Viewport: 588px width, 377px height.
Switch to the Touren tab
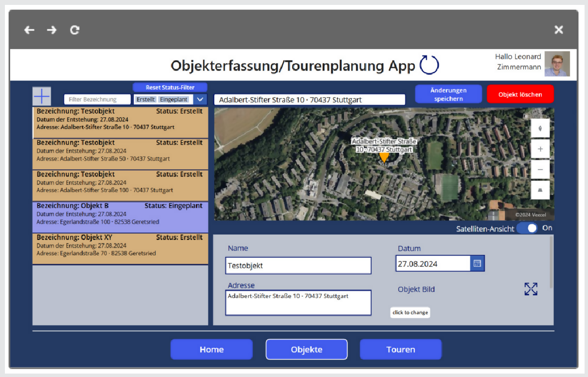(400, 350)
